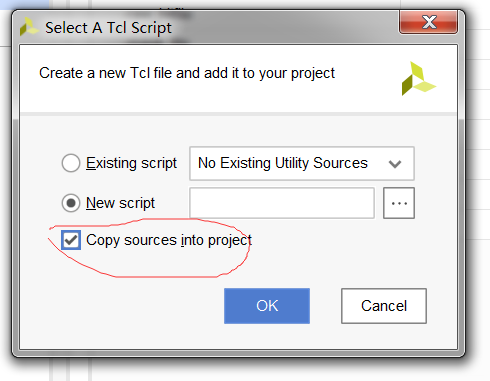Click the blue background window area behind the dialog

pyautogui.click(x=23, y=4)
